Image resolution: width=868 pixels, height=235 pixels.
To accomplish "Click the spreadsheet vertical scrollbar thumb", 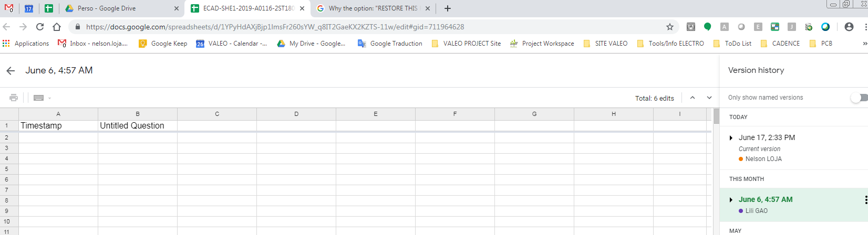I will point(716,116).
